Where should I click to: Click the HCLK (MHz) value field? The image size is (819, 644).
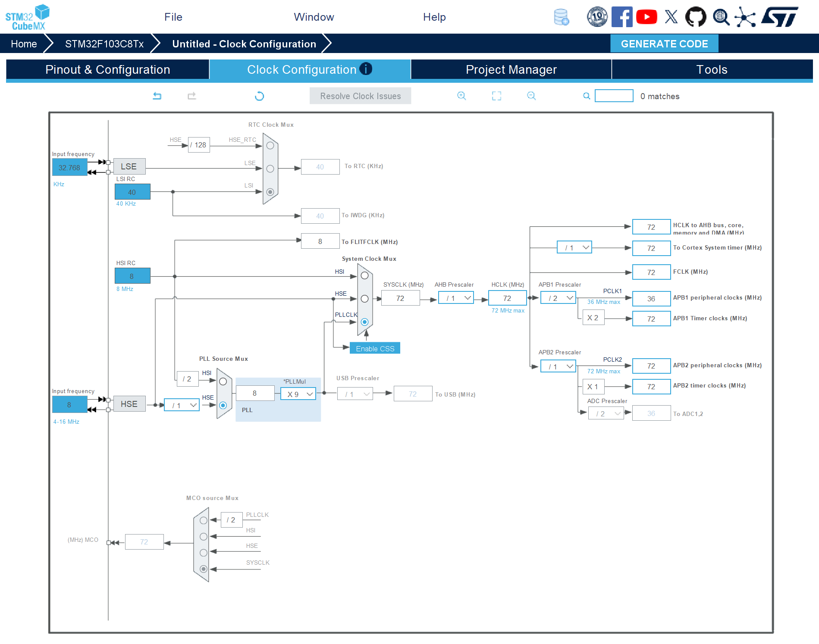click(x=507, y=298)
